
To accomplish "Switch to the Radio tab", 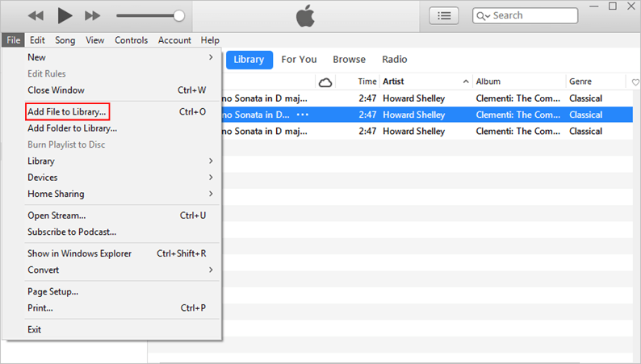I will (395, 60).
